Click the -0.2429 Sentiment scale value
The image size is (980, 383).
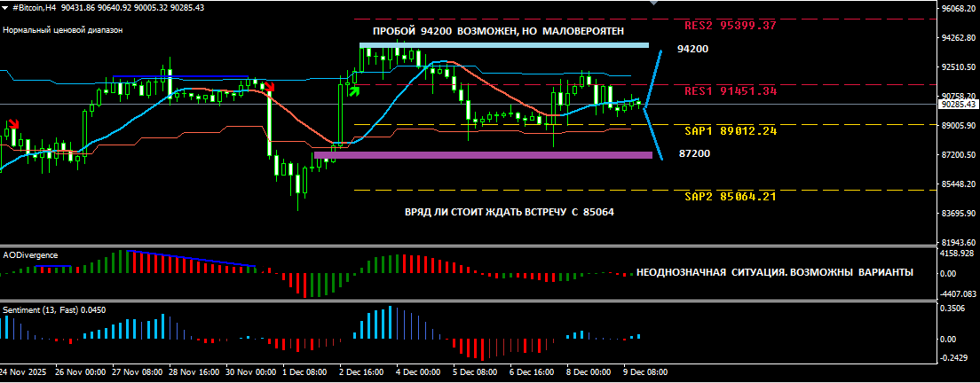pyautogui.click(x=953, y=358)
